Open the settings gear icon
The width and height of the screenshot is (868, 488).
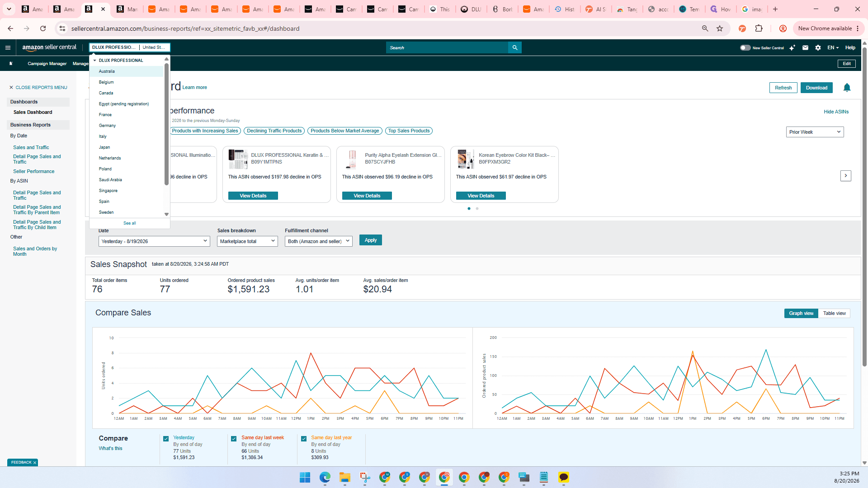[818, 47]
